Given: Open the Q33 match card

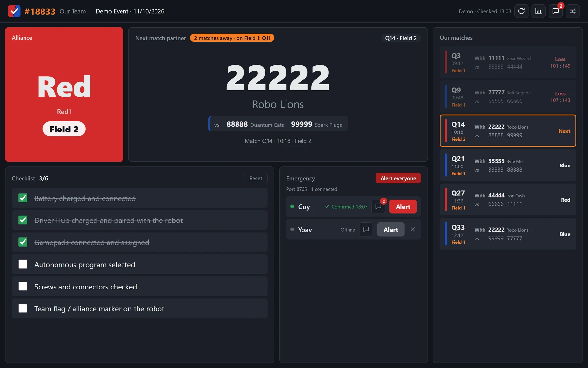Looking at the screenshot, I should (x=508, y=234).
